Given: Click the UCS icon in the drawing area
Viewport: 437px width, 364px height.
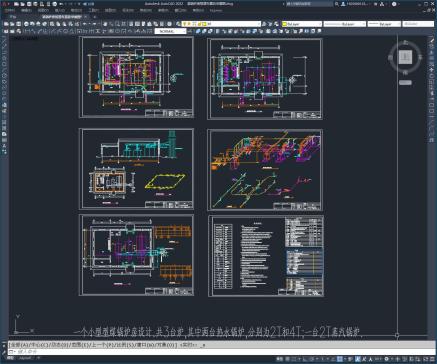Looking at the screenshot, I should 23,324.
